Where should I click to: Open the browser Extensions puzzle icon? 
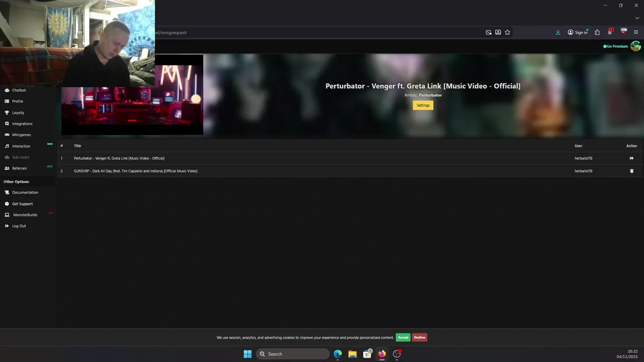(597, 32)
